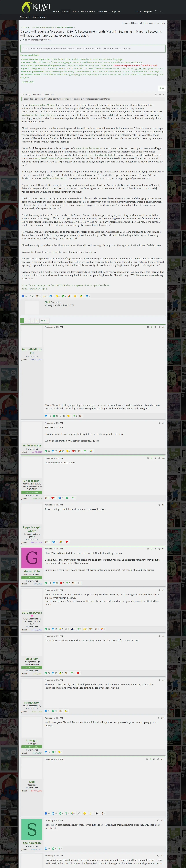Go to Articles & News breadcrumb
This screenshot has height=868, width=186.
pyautogui.click(x=64, y=27)
